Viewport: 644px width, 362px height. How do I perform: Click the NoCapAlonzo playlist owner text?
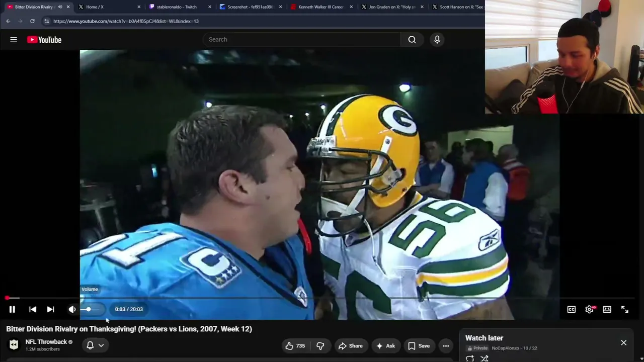pyautogui.click(x=506, y=348)
